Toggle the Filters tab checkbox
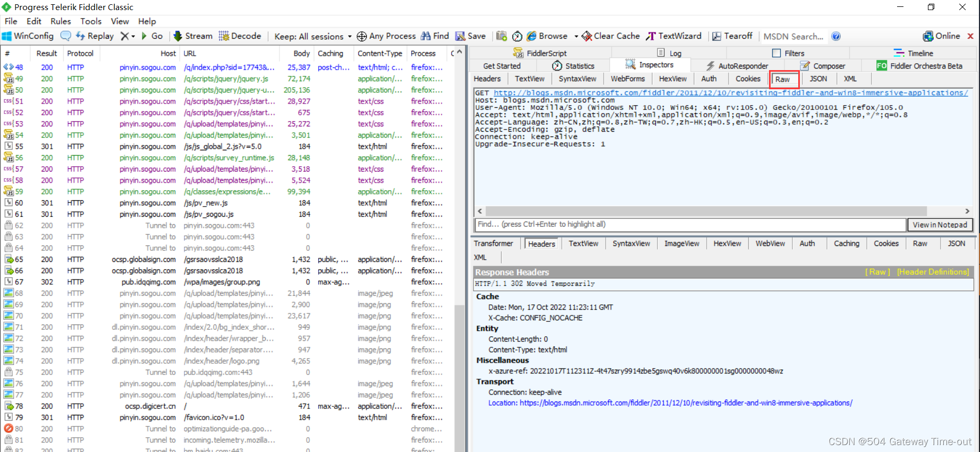980x452 pixels. pos(776,53)
